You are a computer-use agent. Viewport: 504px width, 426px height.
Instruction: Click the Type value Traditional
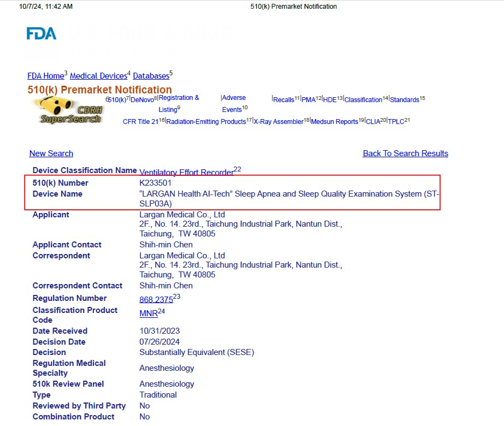pyautogui.click(x=158, y=395)
